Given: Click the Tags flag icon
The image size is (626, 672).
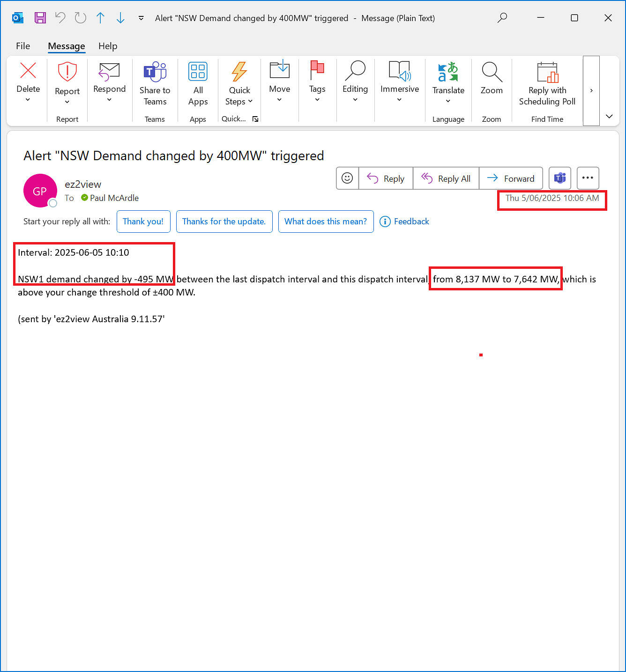Looking at the screenshot, I should pos(317,70).
